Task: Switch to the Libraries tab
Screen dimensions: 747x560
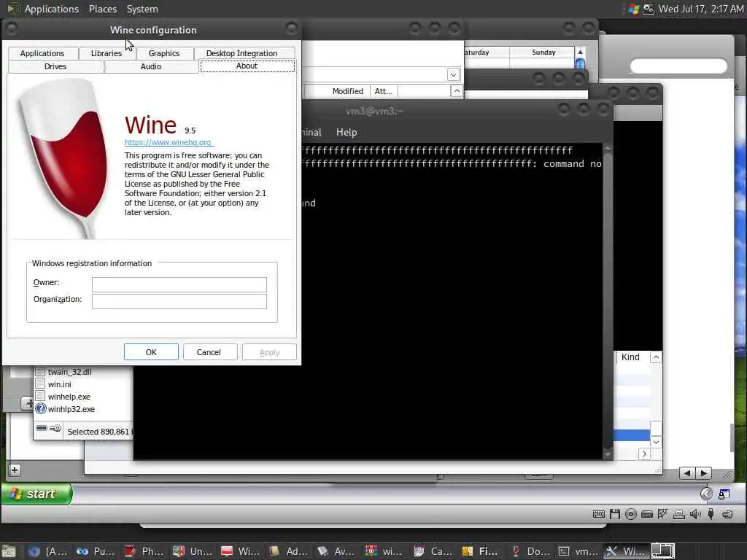Action: [x=107, y=53]
